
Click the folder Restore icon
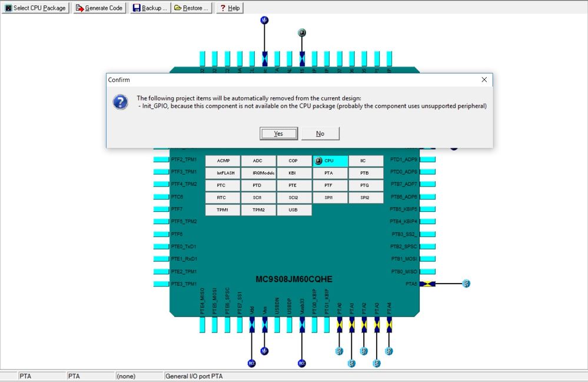tap(178, 8)
